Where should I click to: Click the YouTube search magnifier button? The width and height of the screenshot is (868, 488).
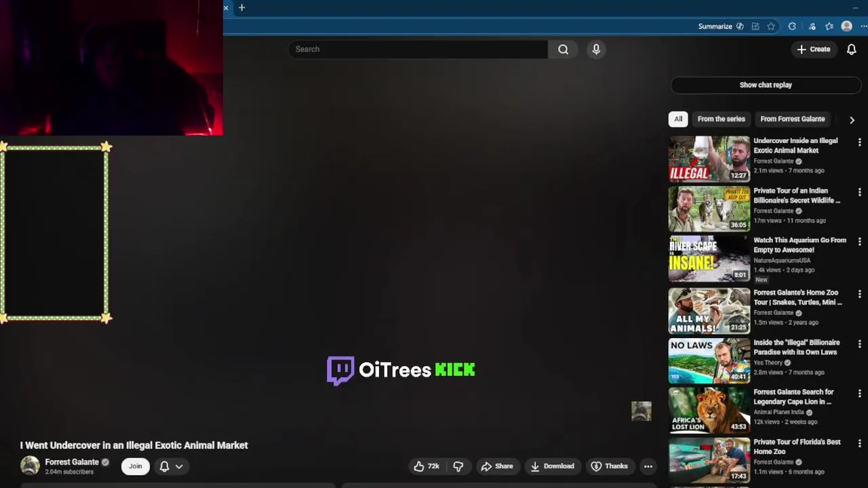[563, 49]
